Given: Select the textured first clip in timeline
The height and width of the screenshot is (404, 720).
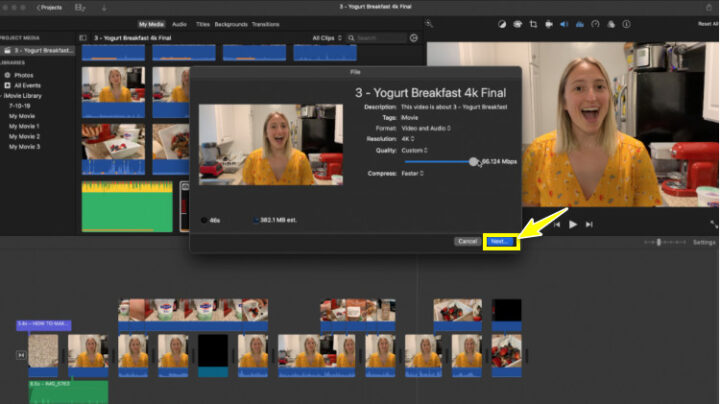Looking at the screenshot, I should click(x=43, y=356).
